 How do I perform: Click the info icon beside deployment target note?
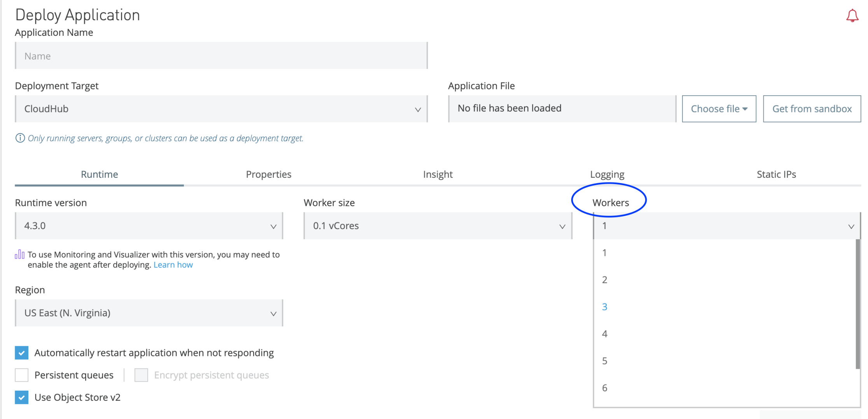(x=20, y=138)
